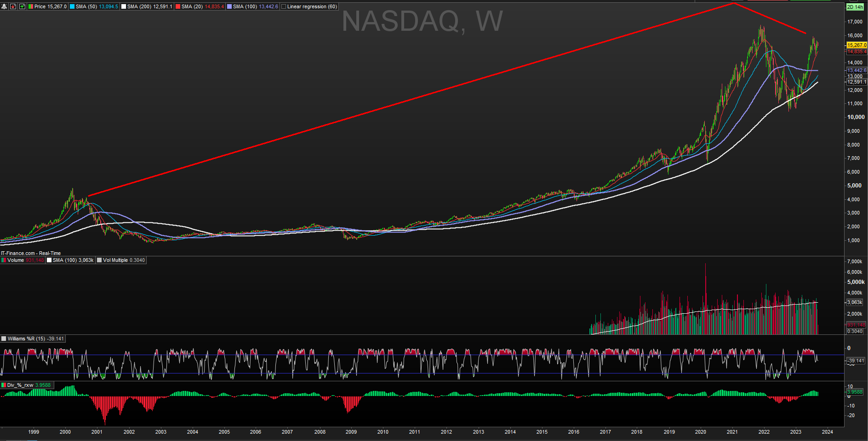The width and height of the screenshot is (868, 441).
Task: Click the -39.141 Williams axis tag
Action: tap(856, 361)
